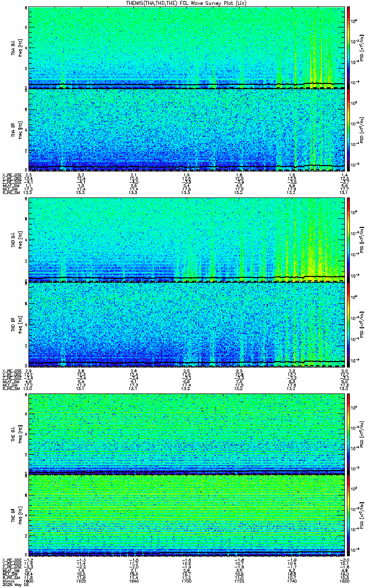
Task: Select the THD B-perpendicular spectrogram panel
Action: click(186, 239)
